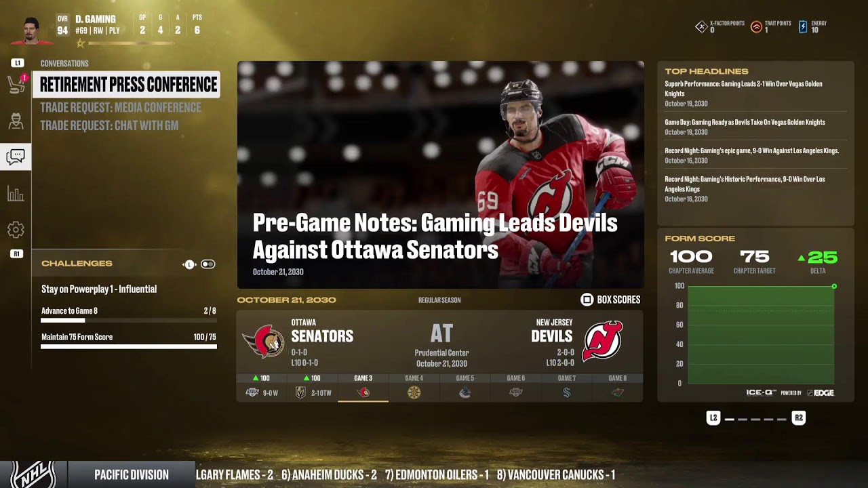Click the Chapter Average 100 value

(691, 257)
